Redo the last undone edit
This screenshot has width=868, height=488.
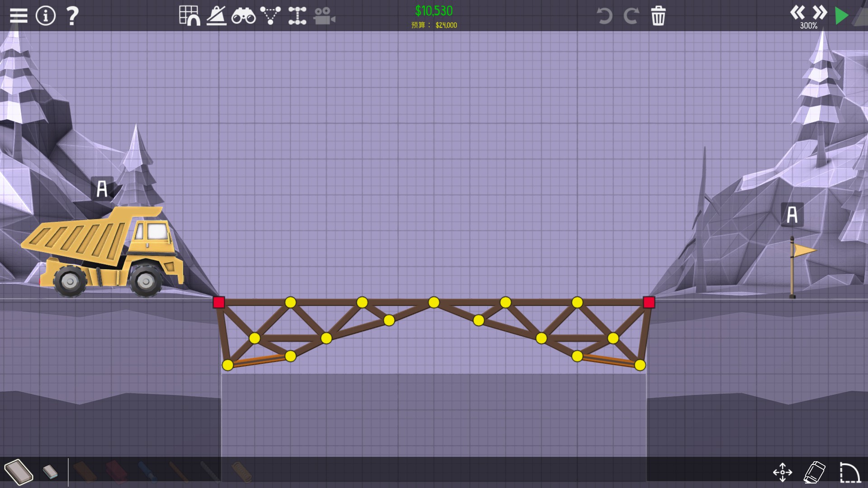[x=631, y=16]
